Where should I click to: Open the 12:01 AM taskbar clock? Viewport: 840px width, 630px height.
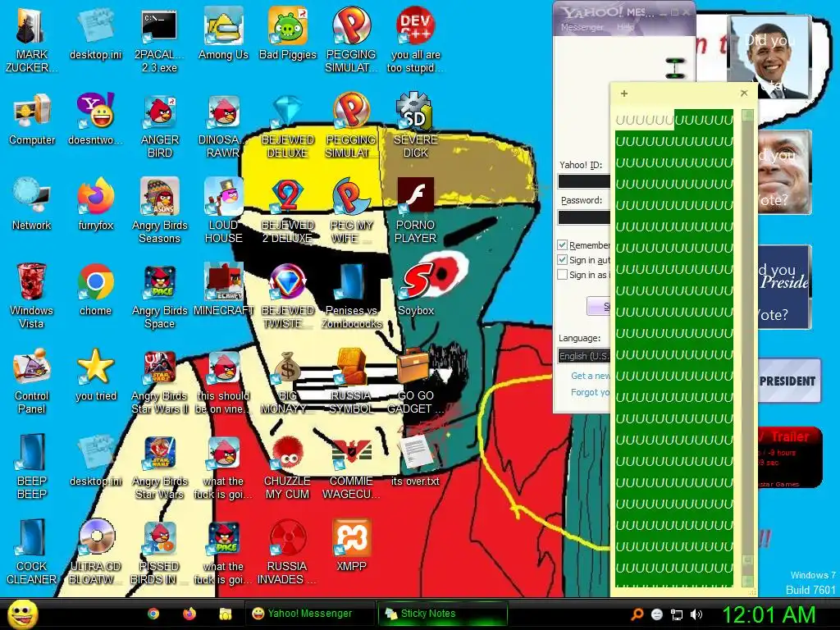pyautogui.click(x=769, y=614)
